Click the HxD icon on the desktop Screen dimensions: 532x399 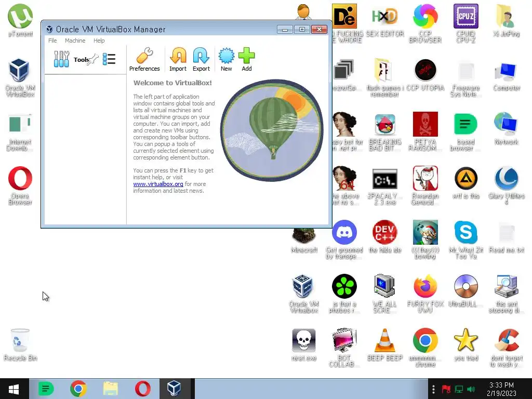pyautogui.click(x=385, y=20)
